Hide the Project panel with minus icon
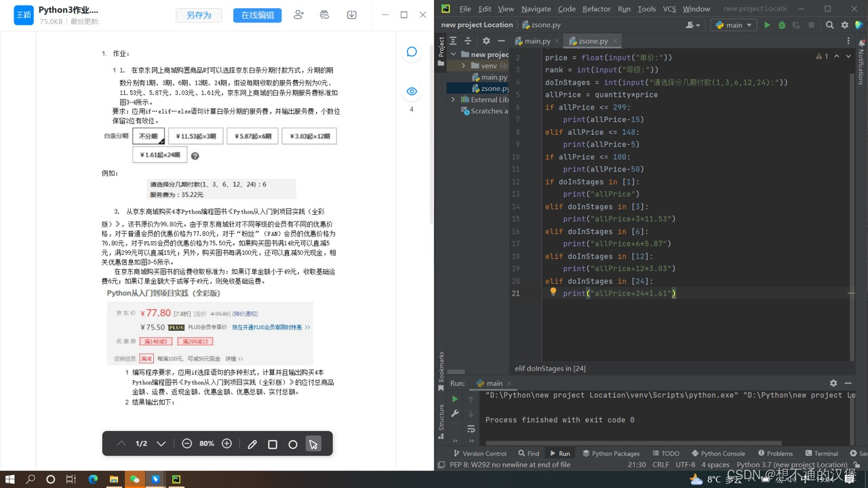 (500, 41)
